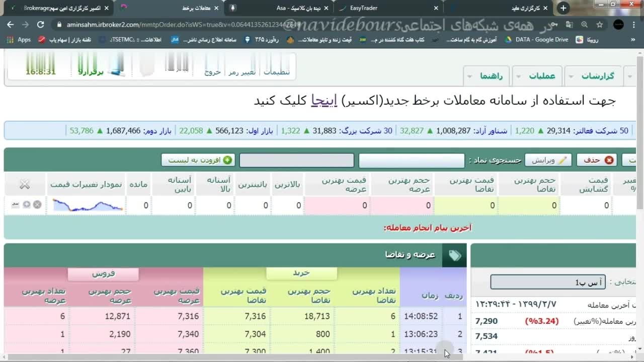Image resolution: width=644 pixels, height=362 pixels.
Task: Select best ask price 7,340 in row 2
Action: tap(188, 334)
